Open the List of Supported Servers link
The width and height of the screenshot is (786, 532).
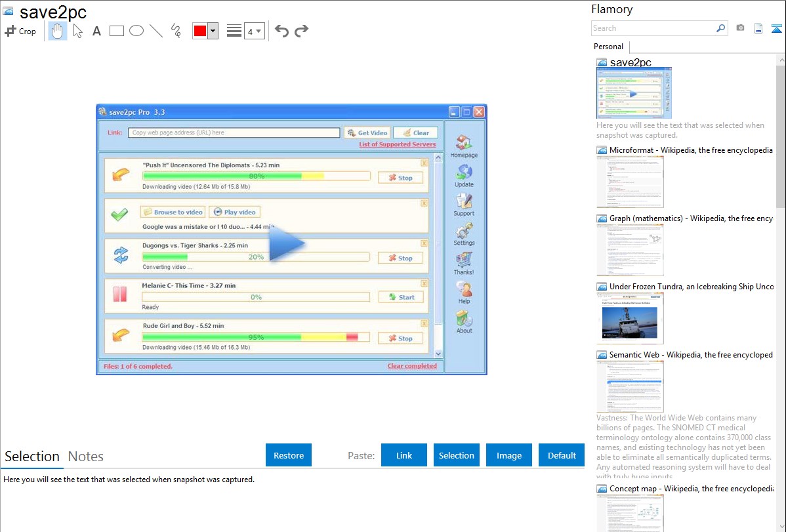point(398,144)
